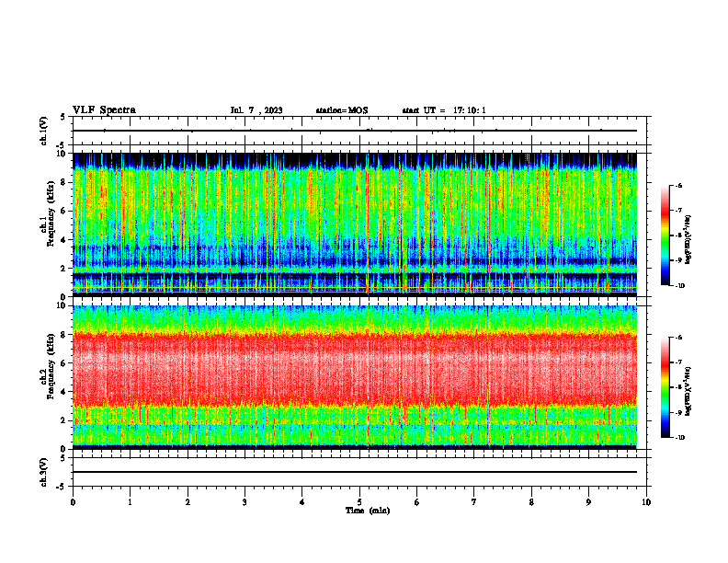Click the "0" tick on the time axis
This screenshot has height=563, width=728.
[73, 502]
